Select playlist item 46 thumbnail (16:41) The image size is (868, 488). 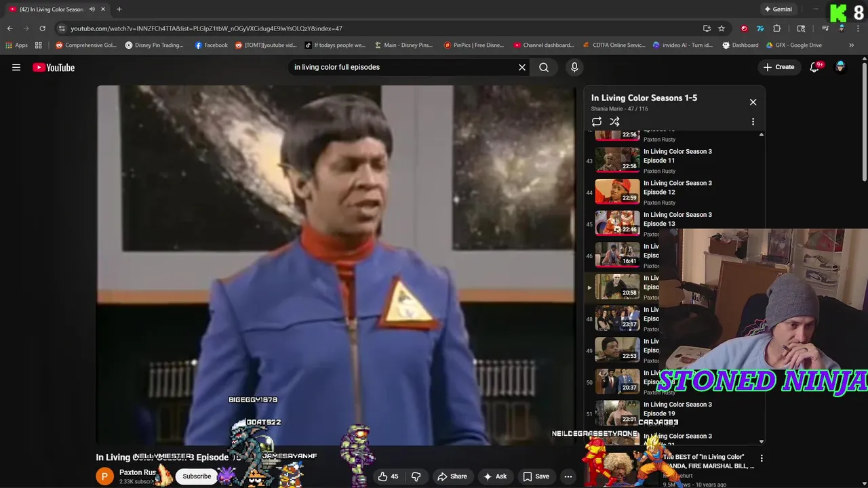pyautogui.click(x=617, y=255)
